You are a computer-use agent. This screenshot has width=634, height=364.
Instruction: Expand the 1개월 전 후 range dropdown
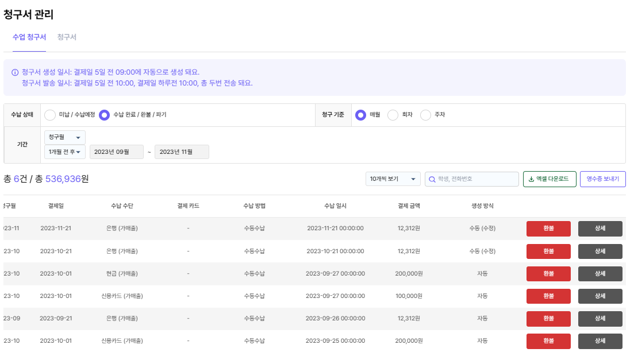click(65, 152)
